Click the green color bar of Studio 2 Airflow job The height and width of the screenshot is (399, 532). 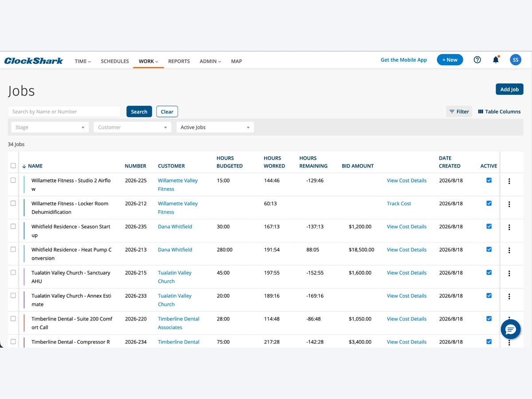click(x=24, y=185)
